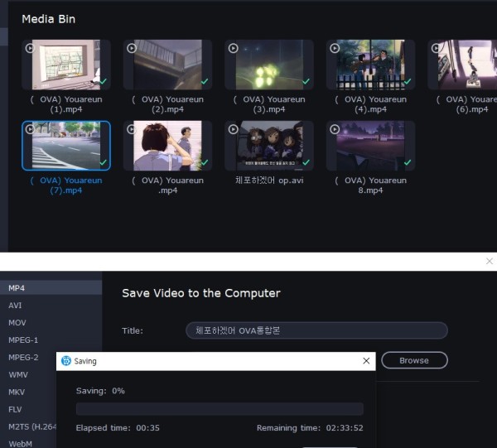Click green checkmark on Youareun (4).mp4

click(408, 81)
